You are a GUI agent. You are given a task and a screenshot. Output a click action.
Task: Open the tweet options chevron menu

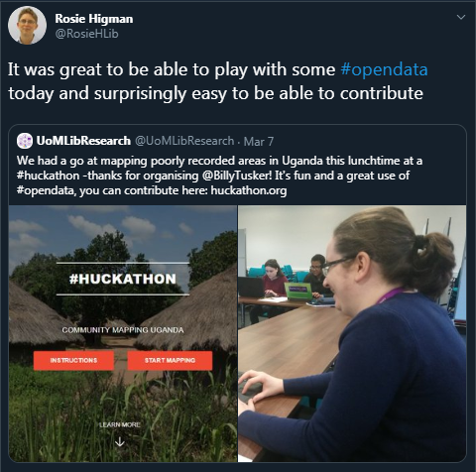tap(461, 17)
